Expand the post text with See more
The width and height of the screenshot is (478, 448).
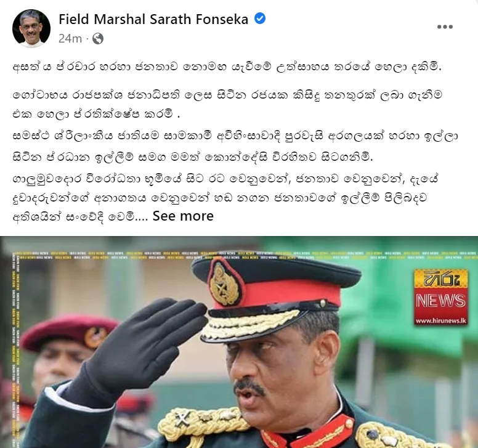[x=183, y=216]
